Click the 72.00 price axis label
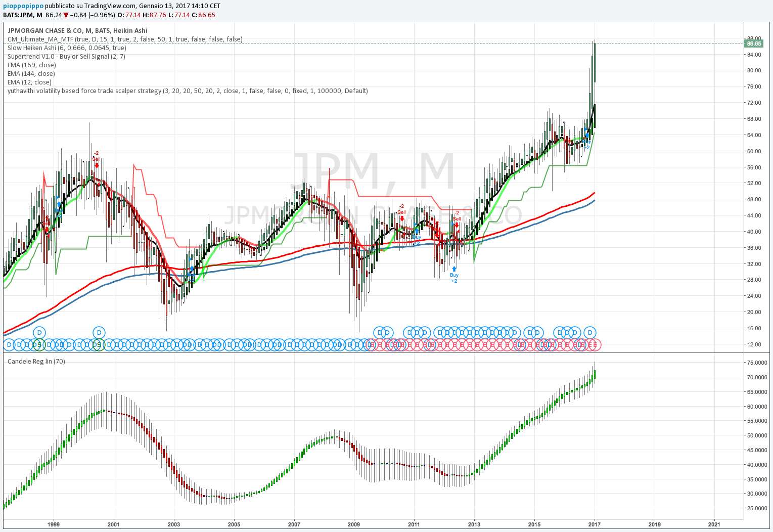Screen dimensions: 773x532 tap(754, 103)
